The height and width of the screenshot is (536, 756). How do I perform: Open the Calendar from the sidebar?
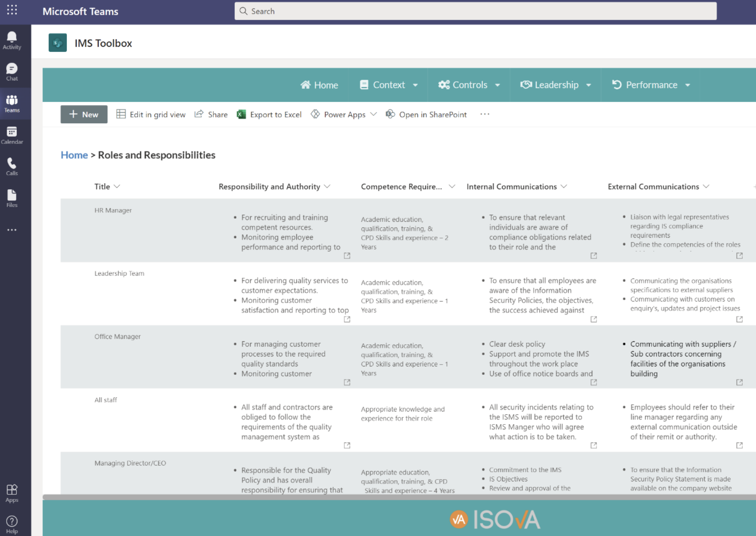11,135
